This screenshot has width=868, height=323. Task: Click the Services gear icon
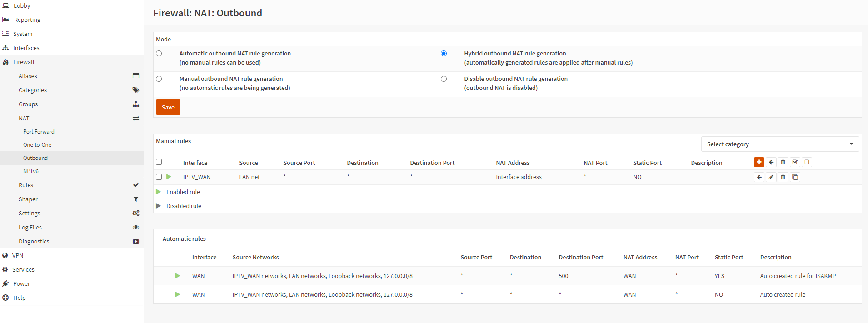[x=5, y=269]
